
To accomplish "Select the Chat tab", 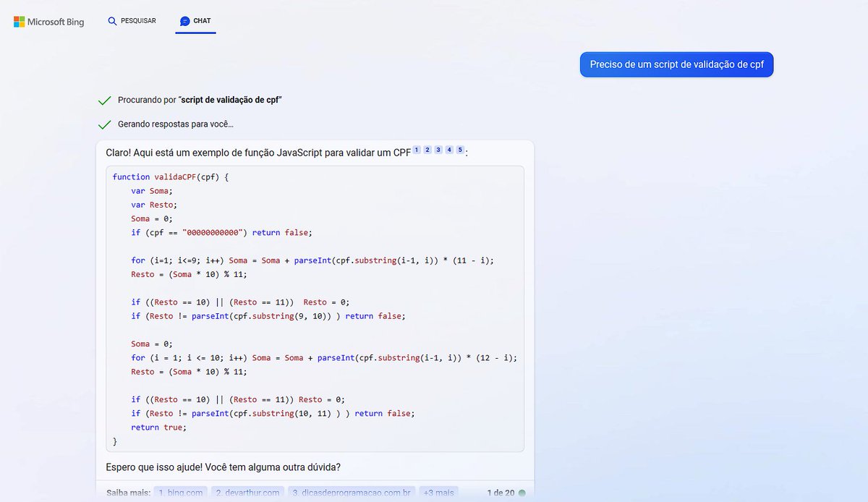I will pos(195,21).
